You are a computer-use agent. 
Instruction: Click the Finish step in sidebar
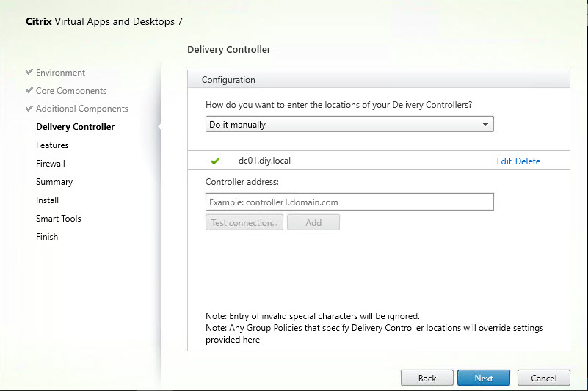(47, 237)
